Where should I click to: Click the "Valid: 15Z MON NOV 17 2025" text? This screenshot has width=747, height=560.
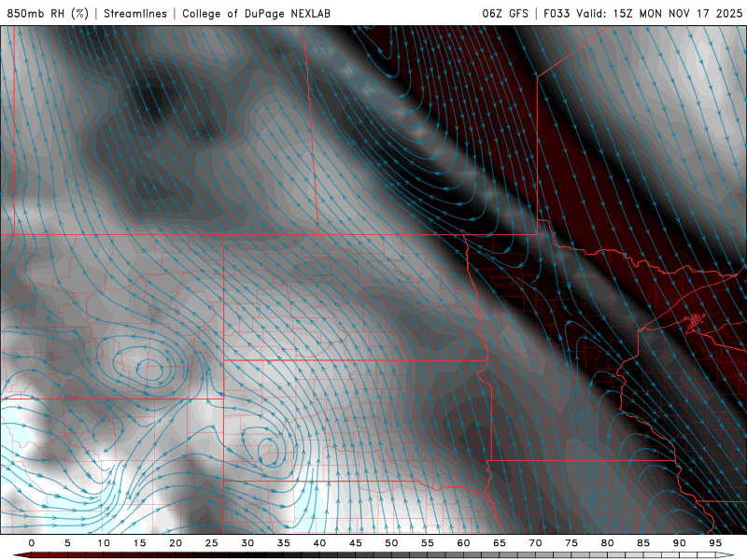click(x=659, y=14)
